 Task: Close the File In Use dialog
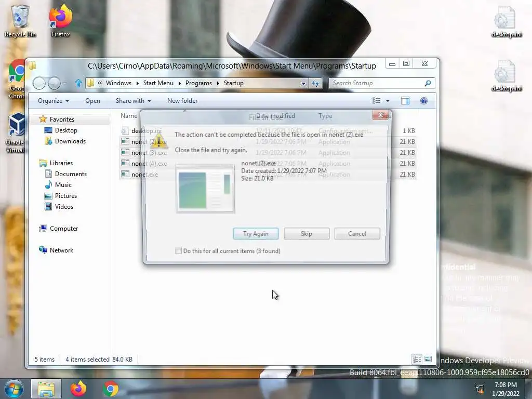[x=380, y=115]
